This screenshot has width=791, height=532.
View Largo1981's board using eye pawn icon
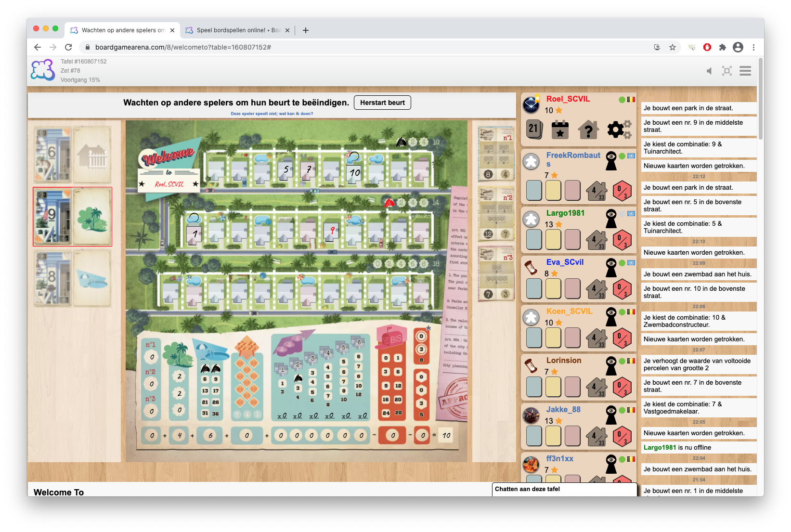pos(611,219)
